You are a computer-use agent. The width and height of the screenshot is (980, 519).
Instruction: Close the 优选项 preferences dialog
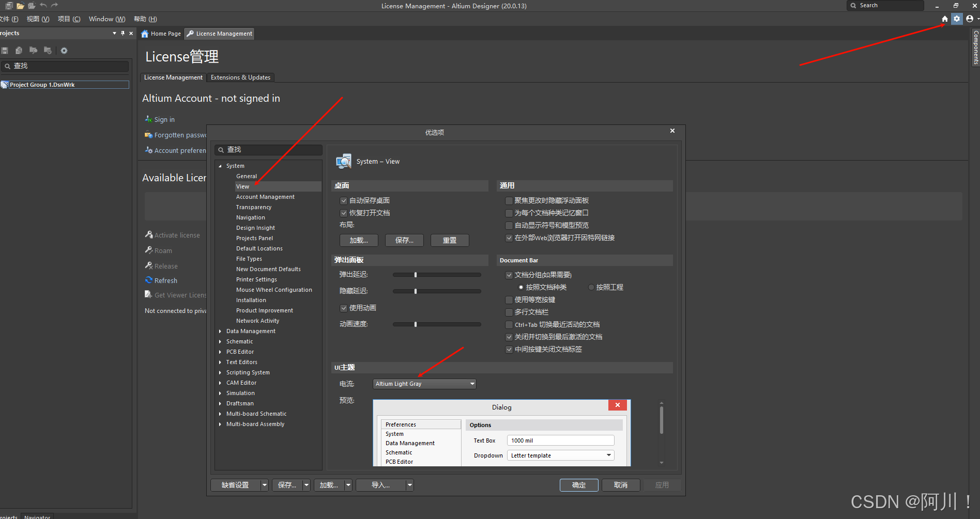[672, 131]
